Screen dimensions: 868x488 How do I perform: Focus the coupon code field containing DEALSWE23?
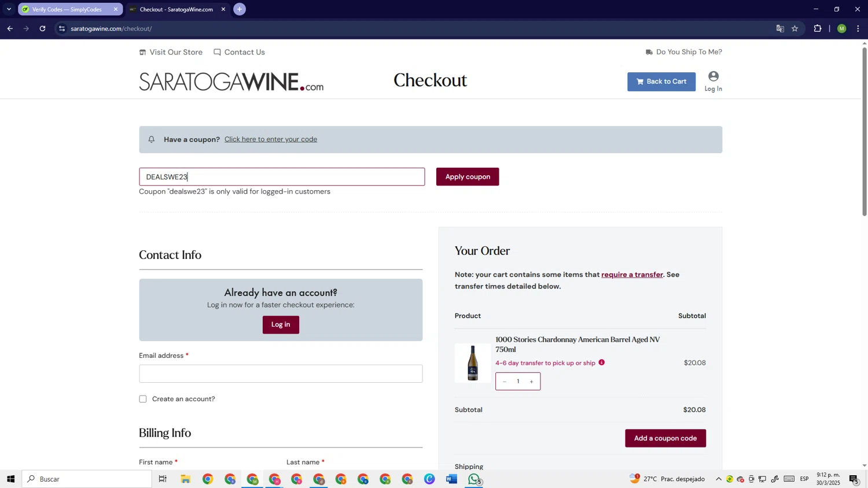pyautogui.click(x=282, y=177)
